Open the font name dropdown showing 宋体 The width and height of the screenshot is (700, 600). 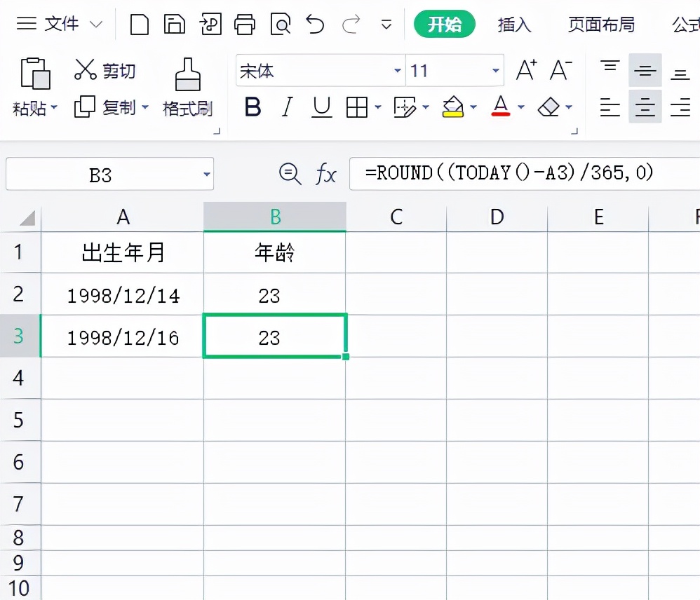pos(397,71)
